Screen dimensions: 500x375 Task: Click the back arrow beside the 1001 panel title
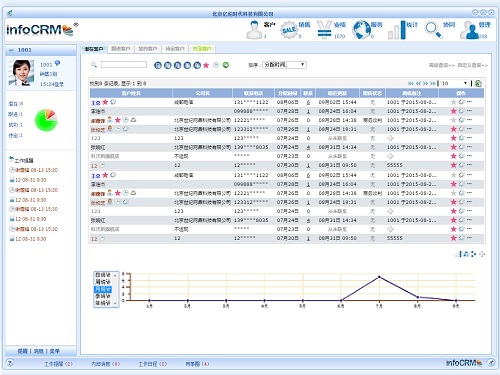tap(12, 50)
